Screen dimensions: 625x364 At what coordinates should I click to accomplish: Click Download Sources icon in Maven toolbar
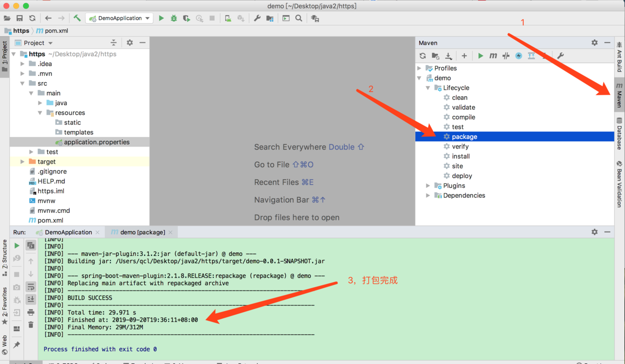click(x=448, y=56)
